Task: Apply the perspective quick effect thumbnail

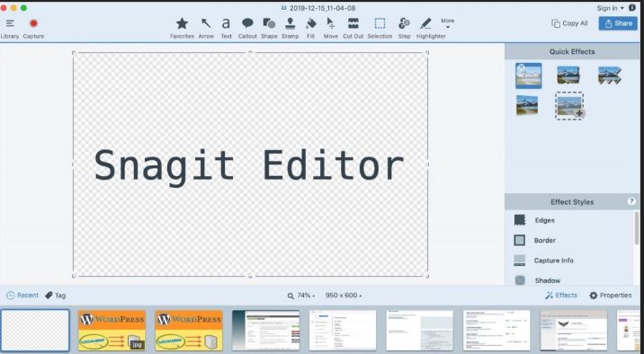Action: click(x=527, y=105)
